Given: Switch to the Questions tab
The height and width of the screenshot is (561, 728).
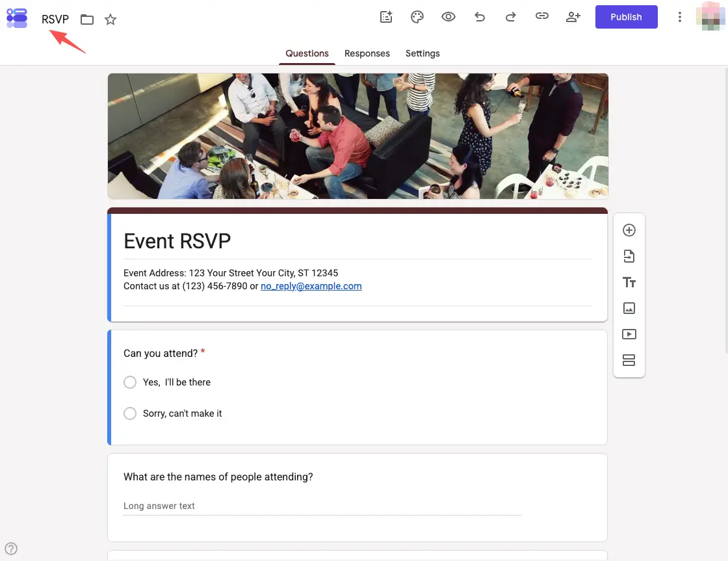Looking at the screenshot, I should click(x=307, y=53).
